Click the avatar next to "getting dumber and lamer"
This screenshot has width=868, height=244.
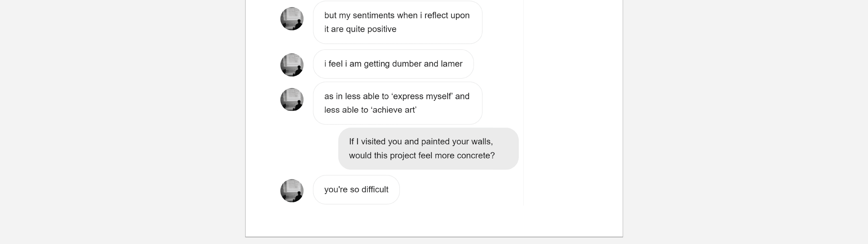(x=292, y=65)
